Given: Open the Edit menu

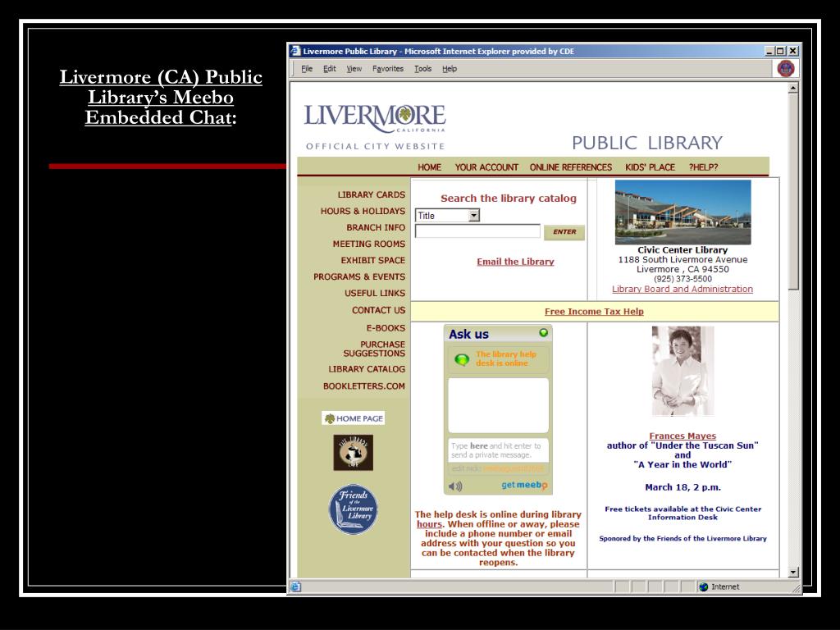Looking at the screenshot, I should (x=330, y=69).
